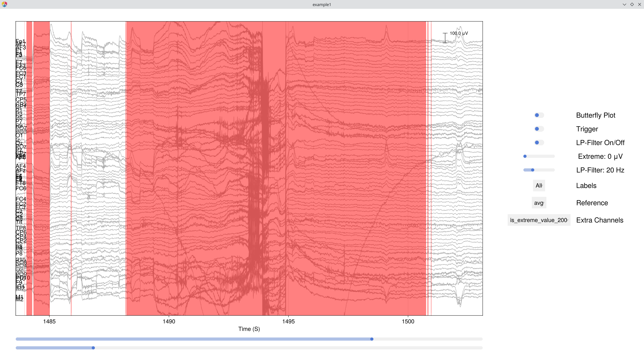Click the application icon in the title bar
This screenshot has width=644, height=362.
coord(5,5)
